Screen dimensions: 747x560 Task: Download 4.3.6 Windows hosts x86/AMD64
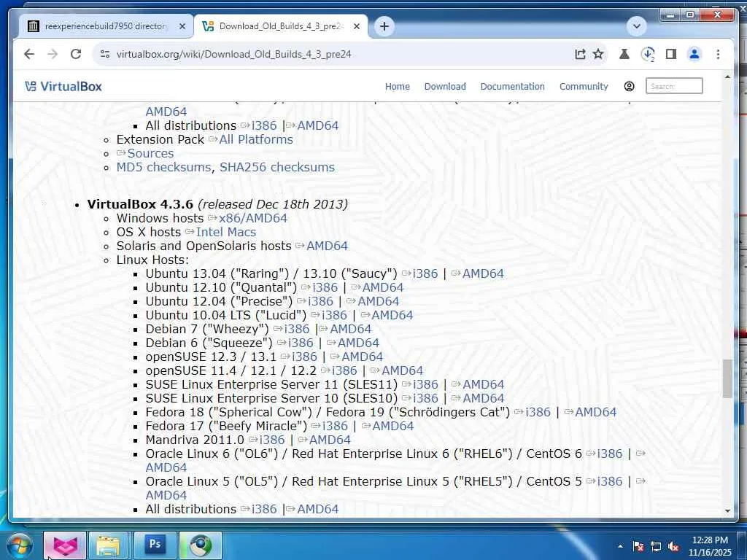point(252,218)
